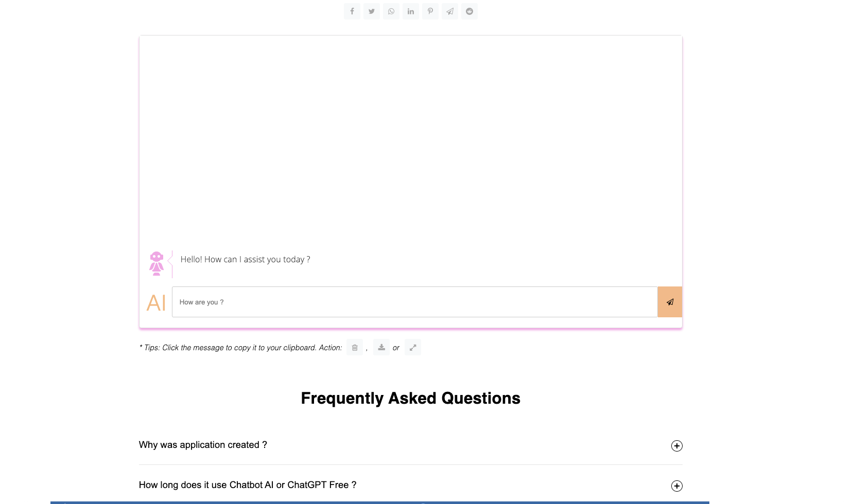The height and width of the screenshot is (504, 853).
Task: Download the chat conversation
Action: pos(381,348)
